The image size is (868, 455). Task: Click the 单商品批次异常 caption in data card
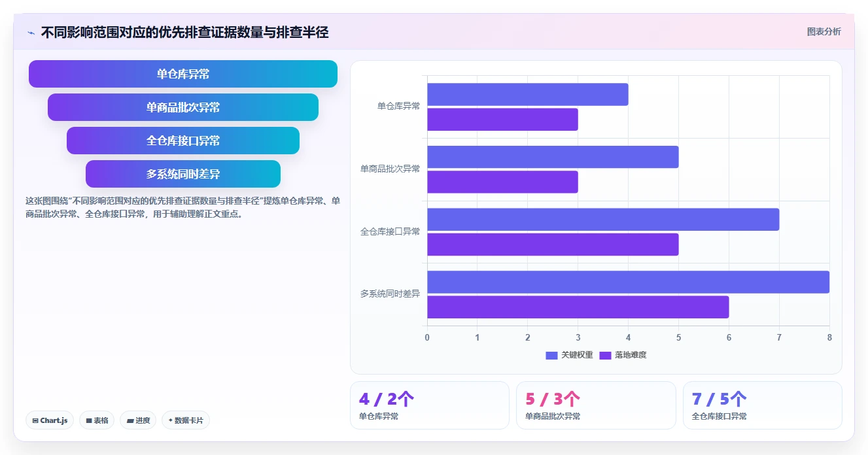coord(552,416)
